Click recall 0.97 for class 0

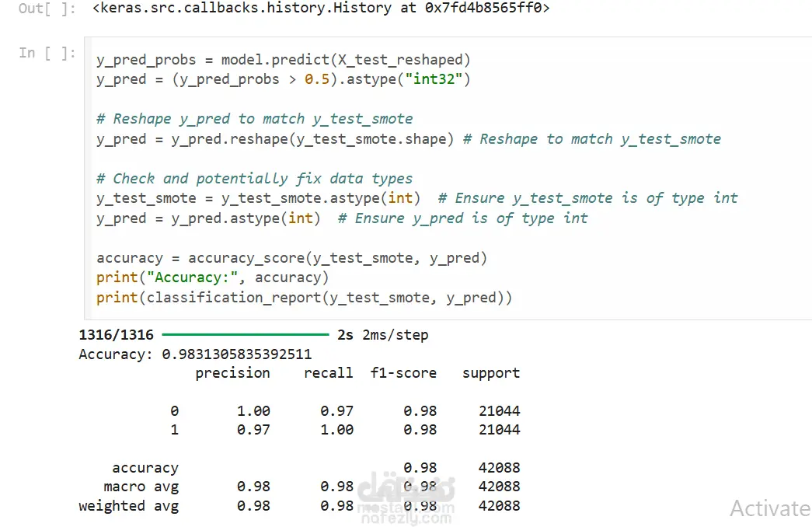336,411
